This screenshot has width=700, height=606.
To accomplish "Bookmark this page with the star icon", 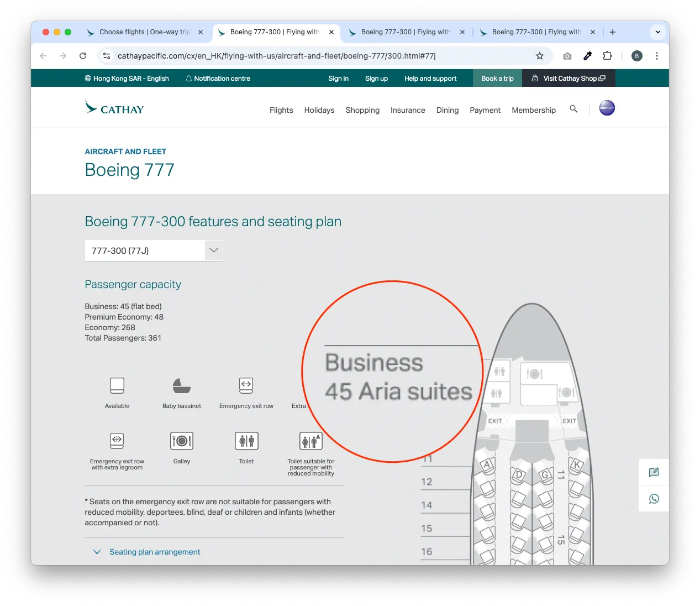I will pos(540,56).
